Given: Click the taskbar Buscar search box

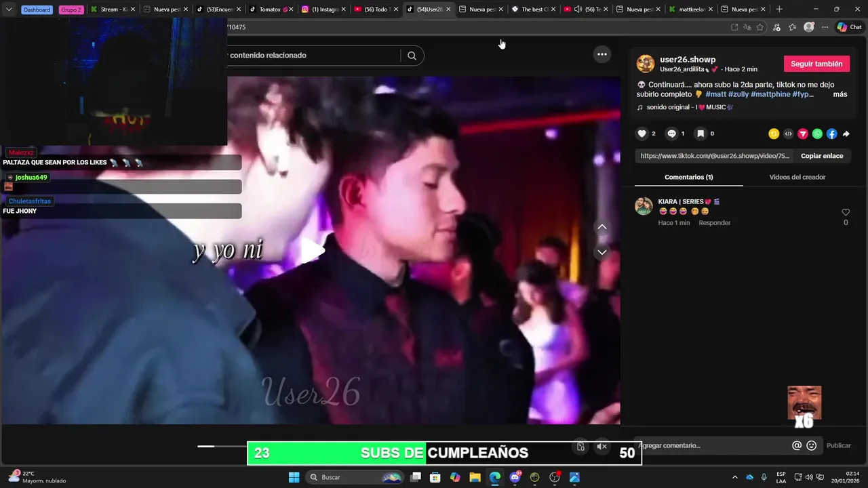Looking at the screenshot, I should pos(355,477).
